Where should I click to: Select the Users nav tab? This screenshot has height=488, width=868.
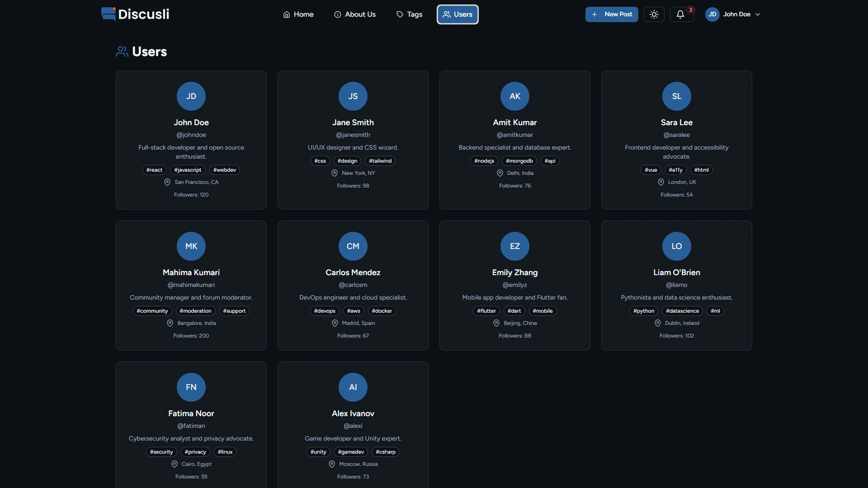pos(458,14)
